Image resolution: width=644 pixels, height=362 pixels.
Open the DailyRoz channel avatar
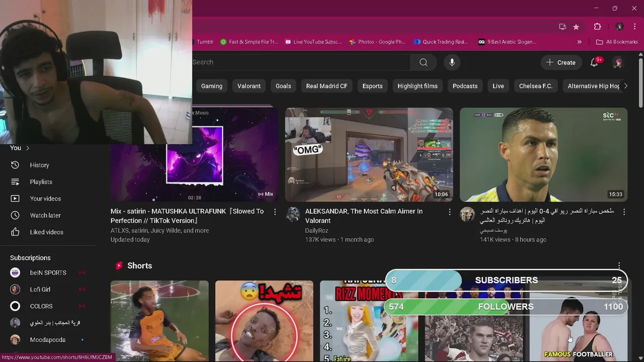[x=293, y=215]
